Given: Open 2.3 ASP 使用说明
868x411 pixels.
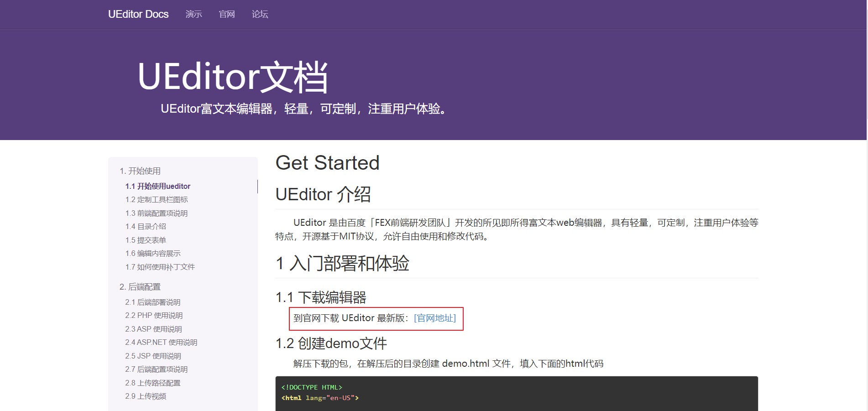Looking at the screenshot, I should tap(153, 329).
